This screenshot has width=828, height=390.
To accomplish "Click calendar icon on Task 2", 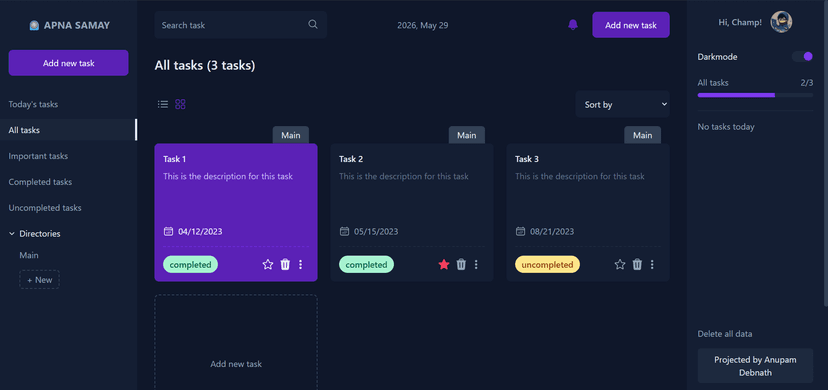I will point(344,231).
